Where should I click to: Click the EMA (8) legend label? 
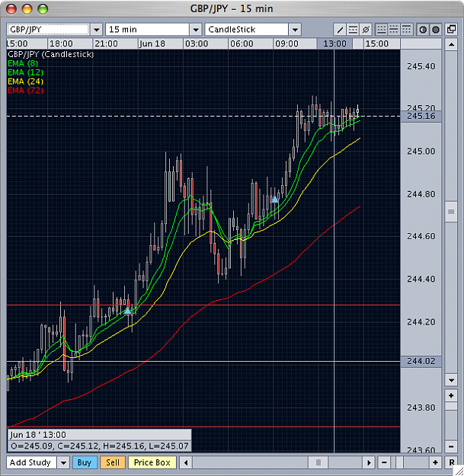23,63
